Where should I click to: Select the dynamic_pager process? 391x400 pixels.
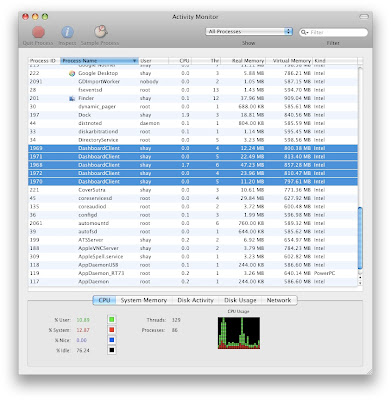(x=193, y=107)
